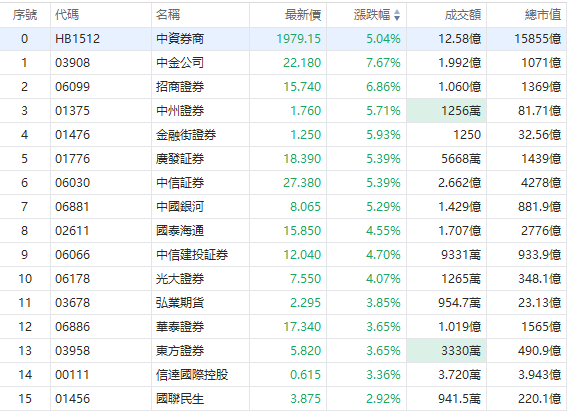Open stock 招商證券
Screen dimensions: 567x411
pos(180,87)
